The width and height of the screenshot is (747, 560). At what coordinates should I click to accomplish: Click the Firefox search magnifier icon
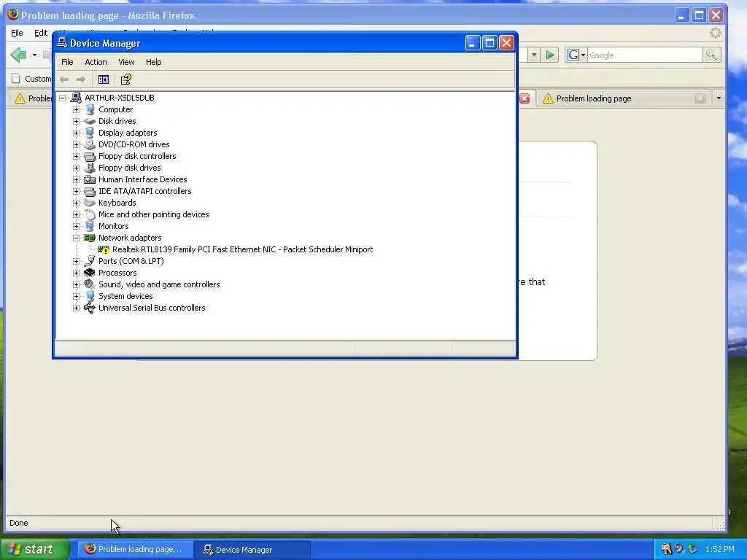click(x=711, y=55)
